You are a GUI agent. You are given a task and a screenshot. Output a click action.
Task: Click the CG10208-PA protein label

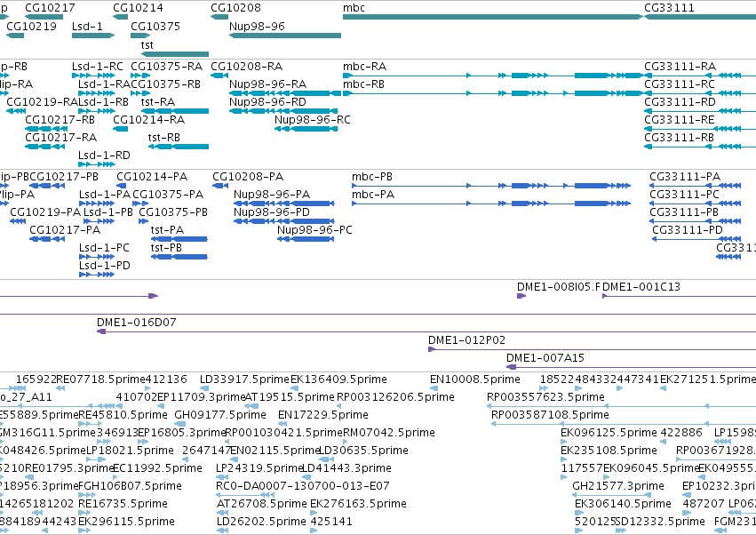[x=248, y=177]
